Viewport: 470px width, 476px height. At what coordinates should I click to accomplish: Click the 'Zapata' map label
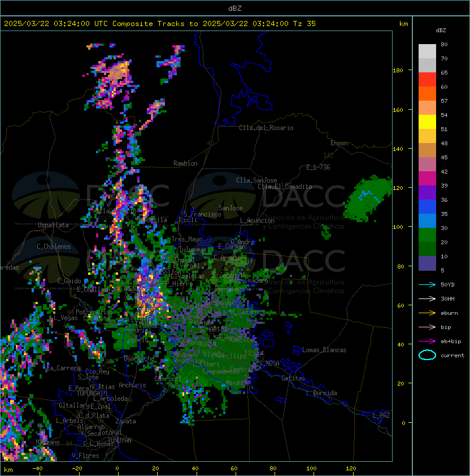[125, 421]
